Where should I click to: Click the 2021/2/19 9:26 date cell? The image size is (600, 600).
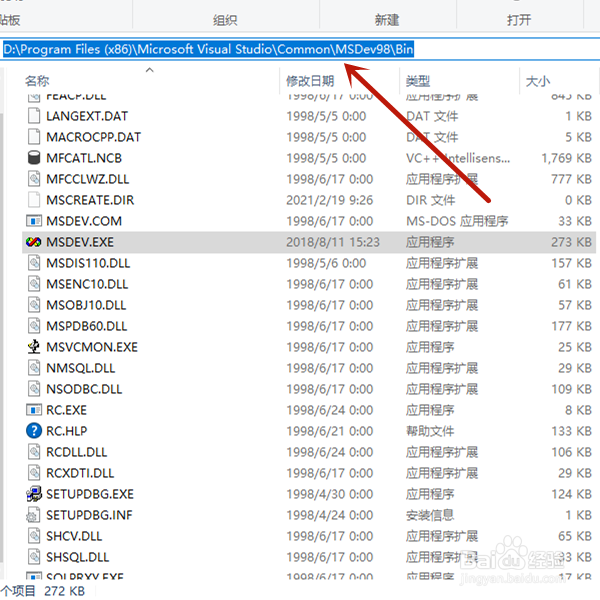coord(329,200)
